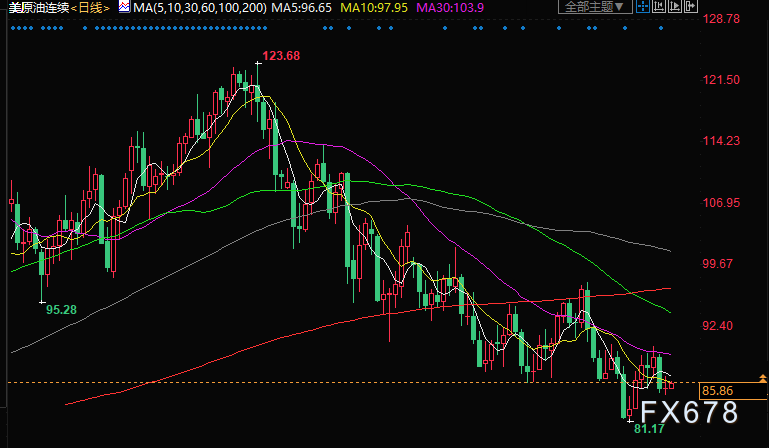Click the 106.95 axis price

721,202
